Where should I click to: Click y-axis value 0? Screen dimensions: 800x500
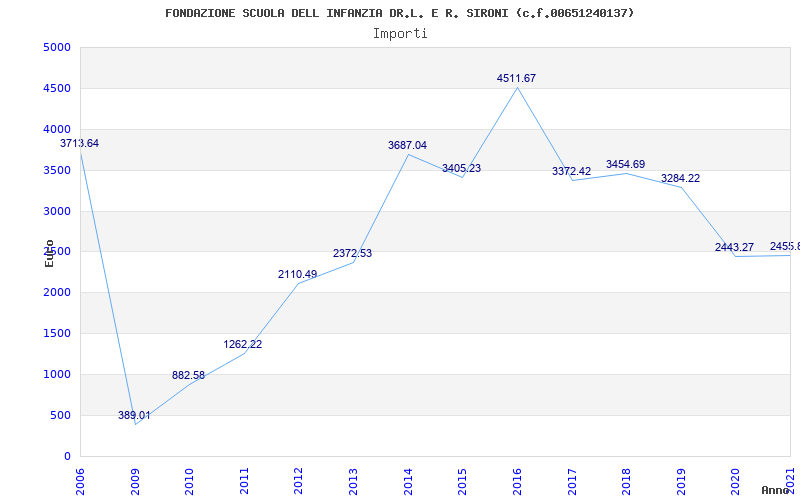pos(67,457)
